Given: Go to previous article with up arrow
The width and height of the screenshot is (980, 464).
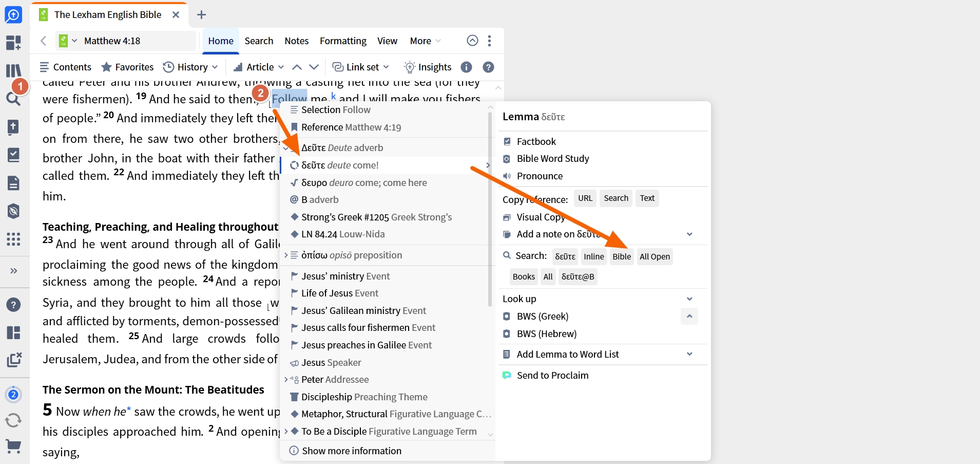Looking at the screenshot, I should 297,67.
